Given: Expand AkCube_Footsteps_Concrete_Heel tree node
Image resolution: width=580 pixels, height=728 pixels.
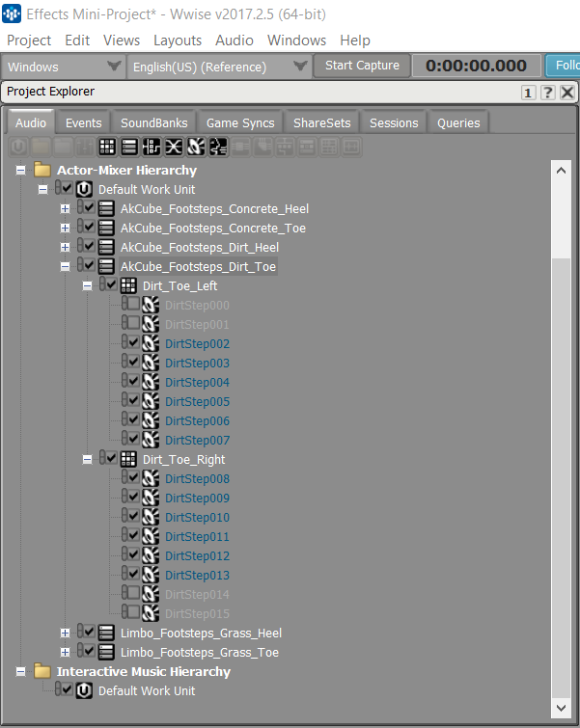Looking at the screenshot, I should coord(65,209).
